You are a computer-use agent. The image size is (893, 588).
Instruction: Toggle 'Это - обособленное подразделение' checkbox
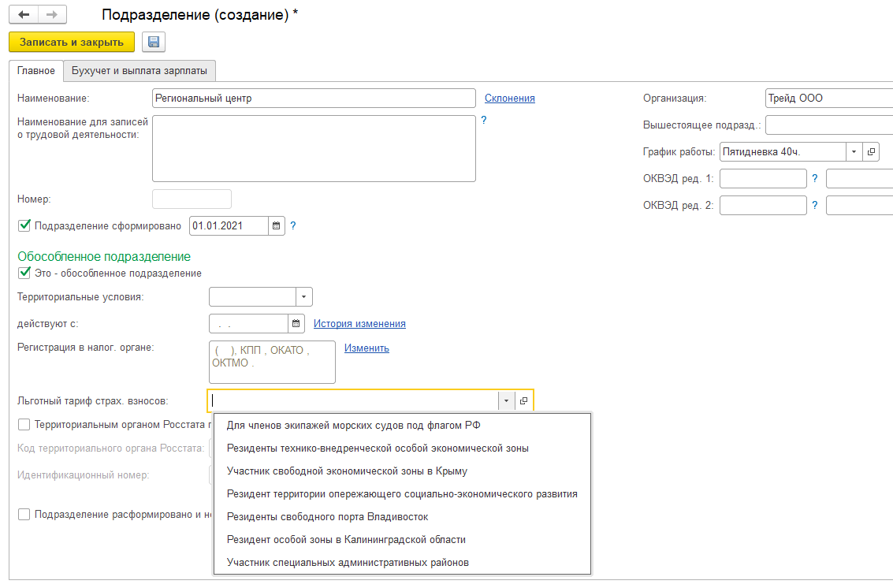click(24, 274)
